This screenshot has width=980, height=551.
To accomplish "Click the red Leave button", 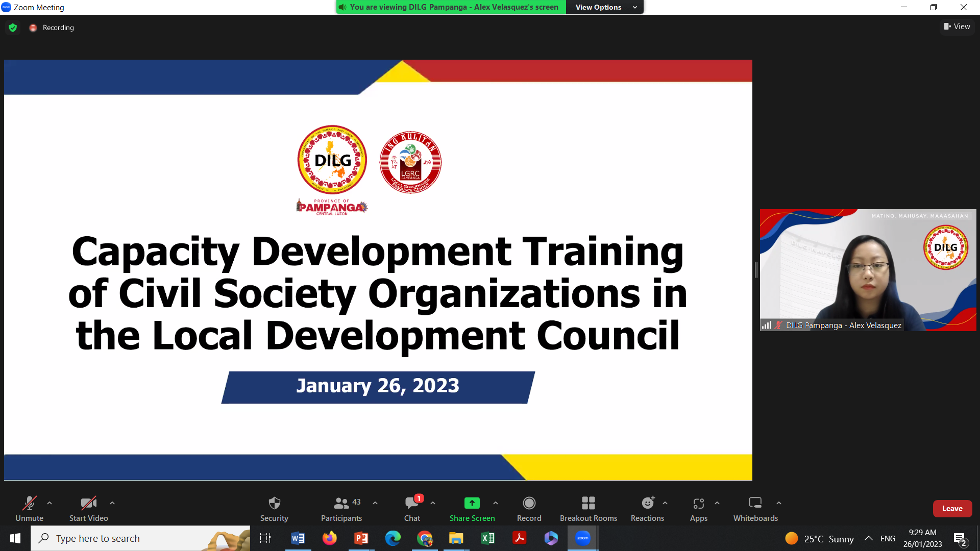I will point(952,509).
